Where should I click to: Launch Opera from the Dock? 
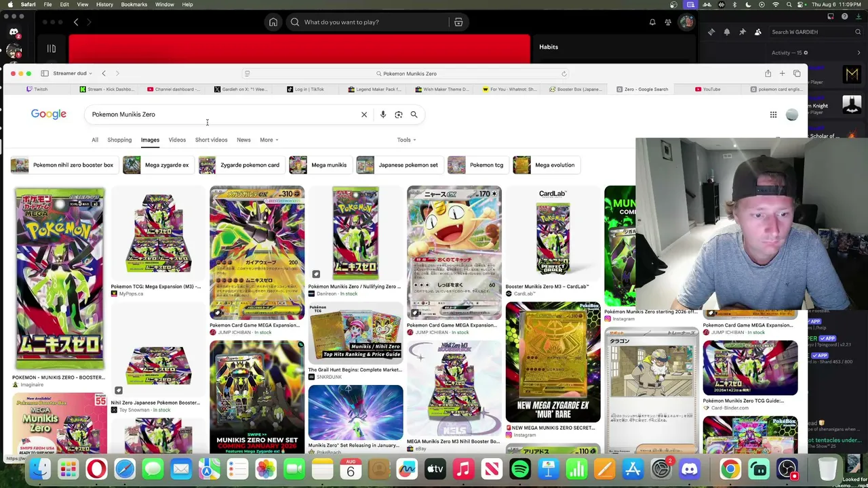click(x=96, y=468)
